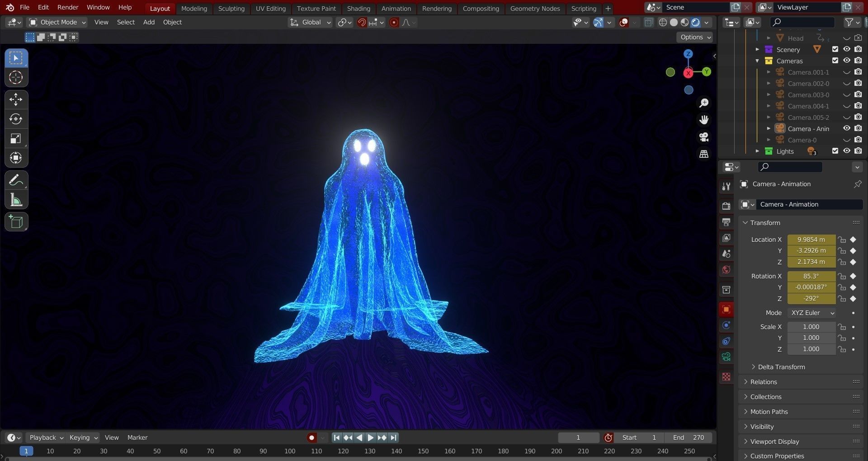868x461 pixels.
Task: Toggle camera view icon in viewport
Action: pos(704,137)
